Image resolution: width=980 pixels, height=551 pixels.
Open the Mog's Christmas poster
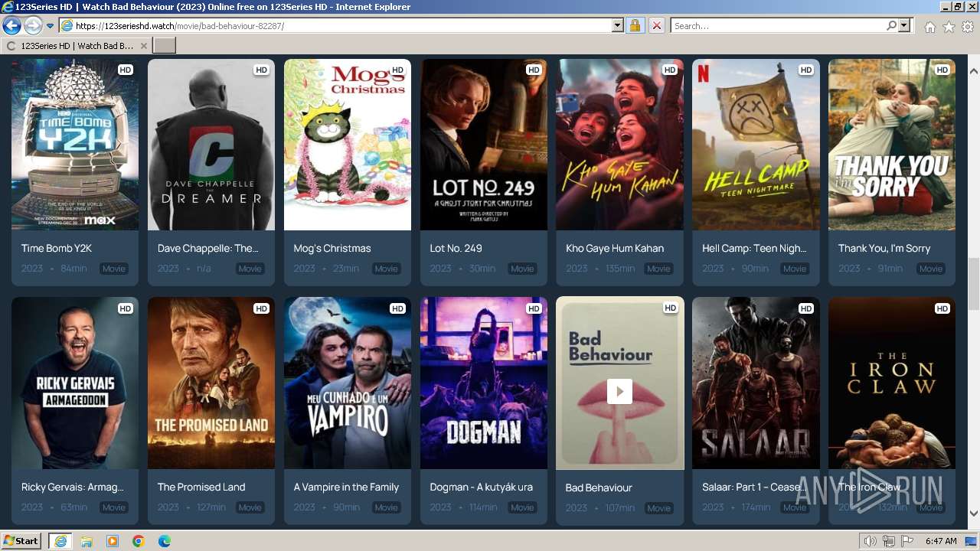[x=348, y=145]
